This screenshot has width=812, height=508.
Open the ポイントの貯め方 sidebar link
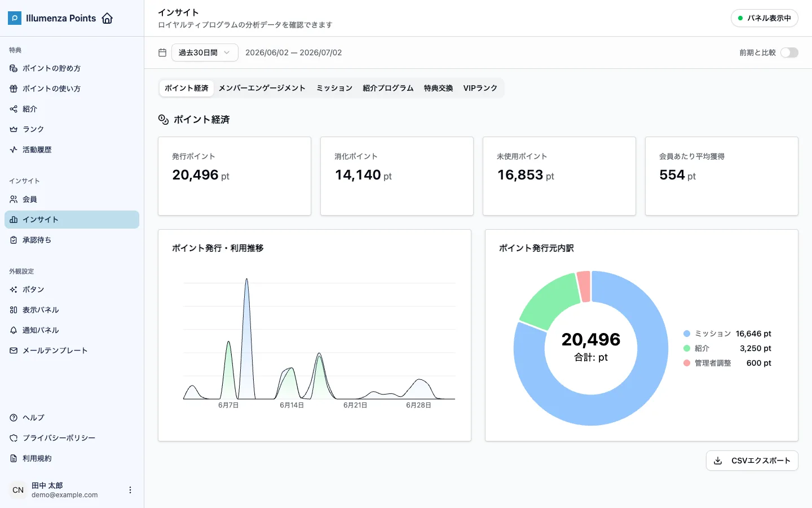(72, 68)
